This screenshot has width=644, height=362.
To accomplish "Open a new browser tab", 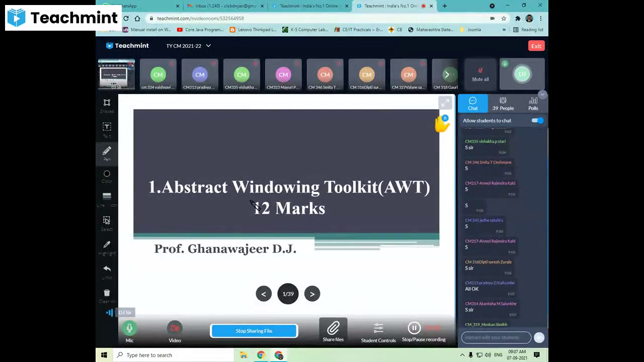I will pos(445,6).
